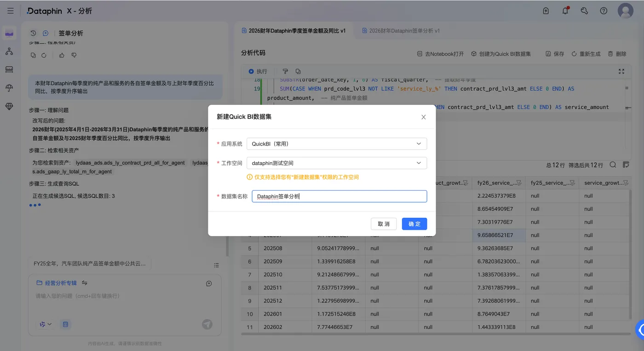Screen dimensions: 644x351
Task: Click the new chat bubble icon in input box
Action: pyautogui.click(x=209, y=283)
